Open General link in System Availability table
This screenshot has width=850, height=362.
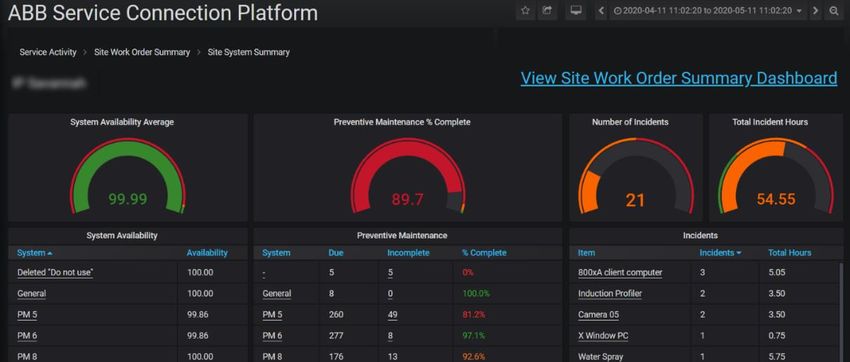pos(31,294)
